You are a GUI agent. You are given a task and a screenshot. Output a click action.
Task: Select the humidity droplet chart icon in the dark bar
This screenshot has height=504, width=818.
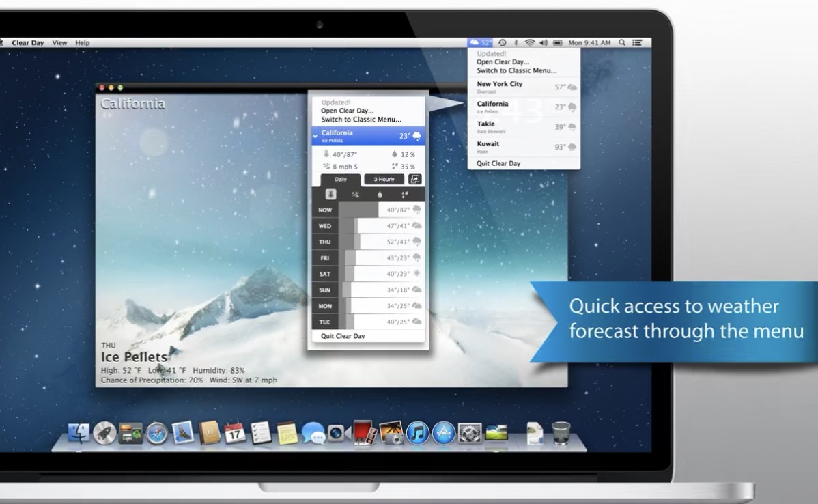(x=380, y=195)
